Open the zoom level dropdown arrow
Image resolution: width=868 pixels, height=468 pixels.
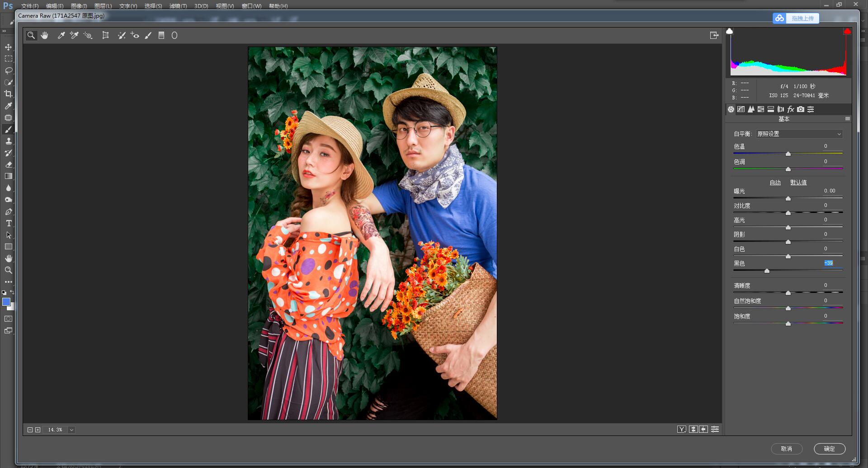pyautogui.click(x=71, y=430)
